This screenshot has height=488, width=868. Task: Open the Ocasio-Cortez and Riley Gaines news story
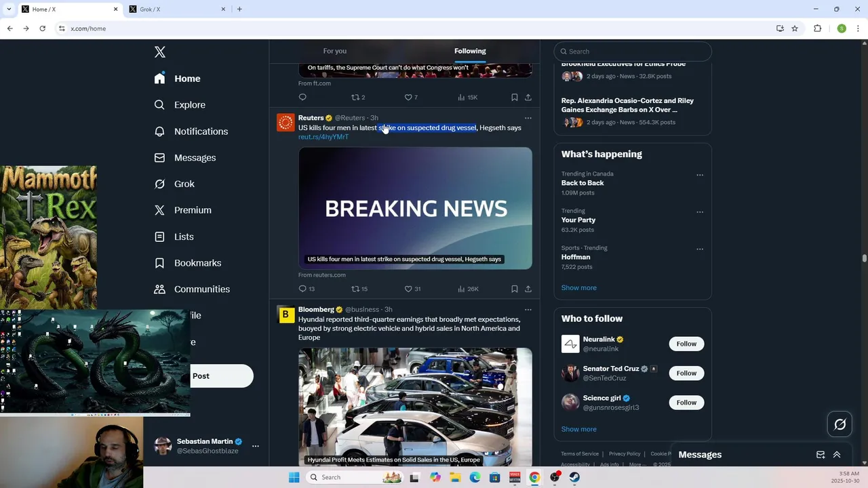click(627, 105)
